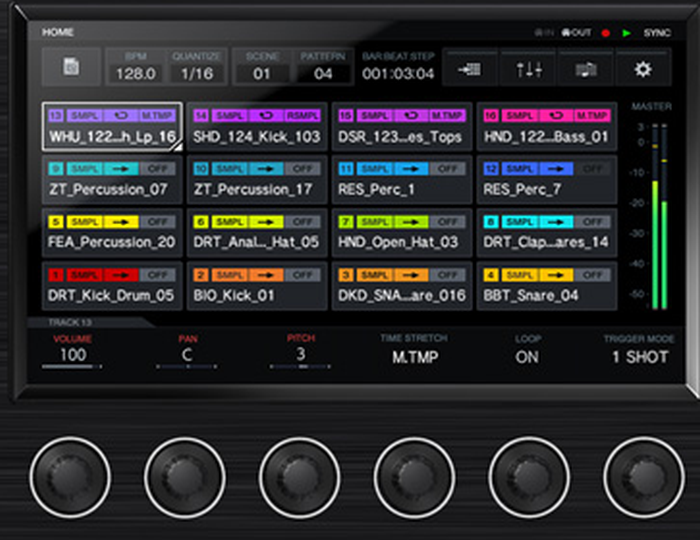Click the VOLUME 100 slider

pos(72,355)
